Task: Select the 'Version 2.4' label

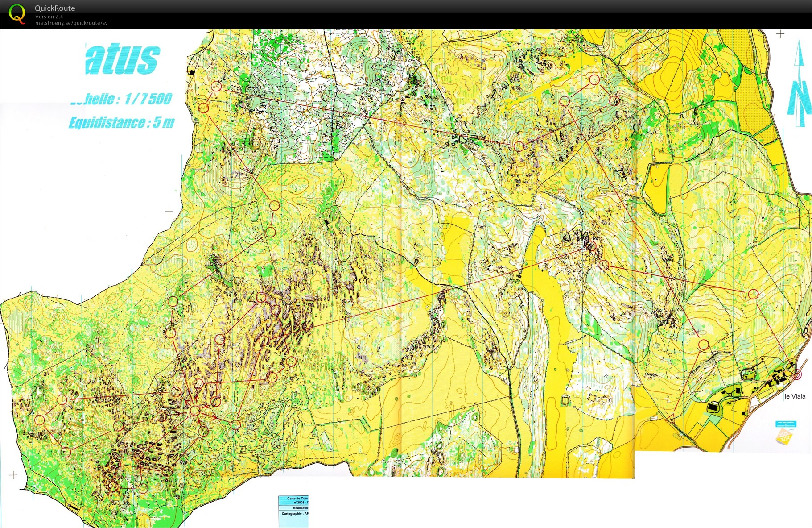Action: (x=49, y=17)
